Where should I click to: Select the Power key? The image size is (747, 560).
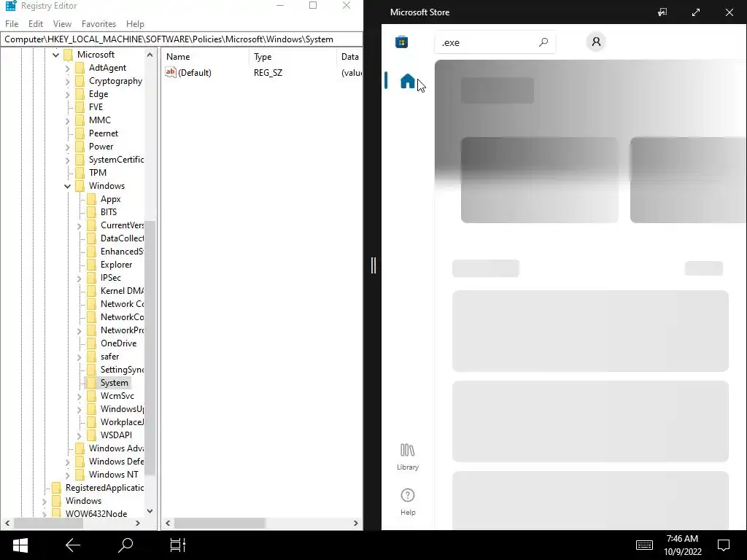point(101,147)
